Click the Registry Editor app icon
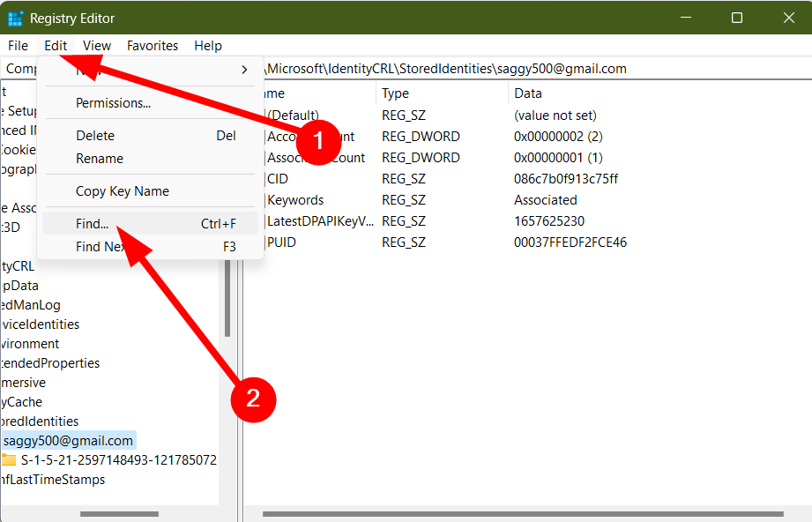Image resolution: width=812 pixels, height=522 pixels. click(16, 19)
